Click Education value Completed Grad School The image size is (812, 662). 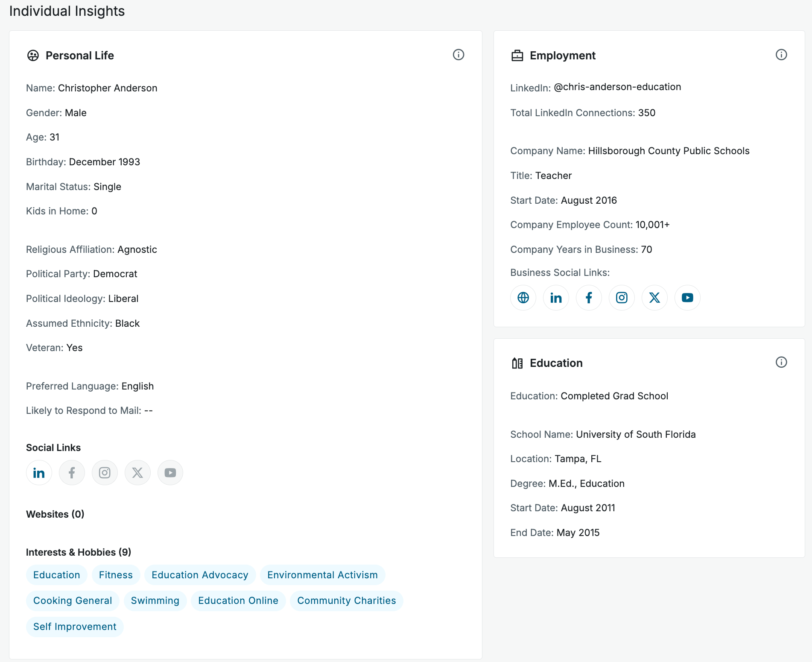click(x=614, y=396)
